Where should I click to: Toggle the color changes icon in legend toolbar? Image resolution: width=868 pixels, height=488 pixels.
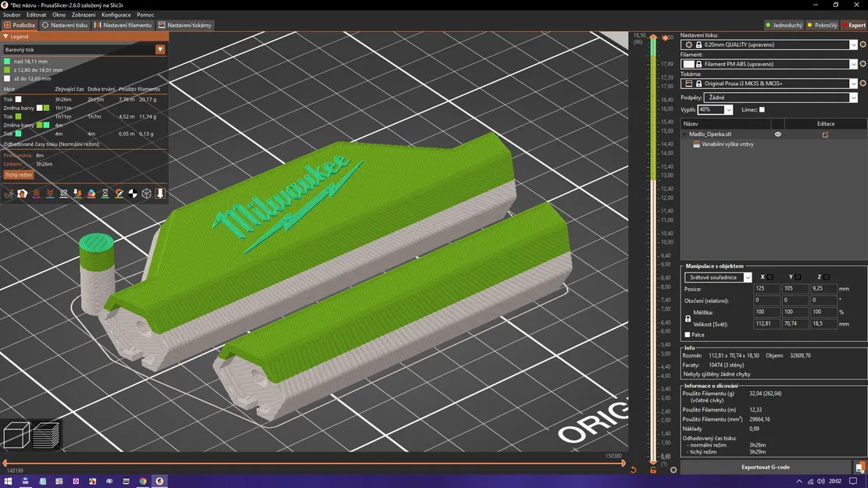(x=91, y=193)
